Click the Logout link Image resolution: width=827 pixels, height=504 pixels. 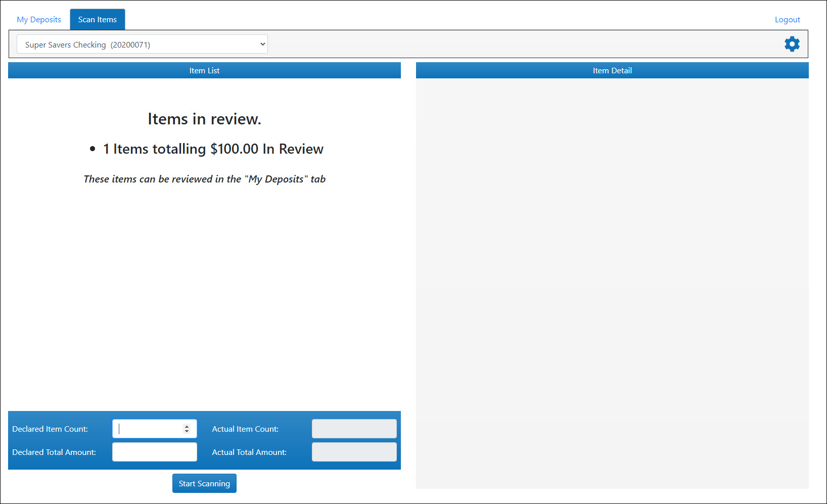point(787,20)
